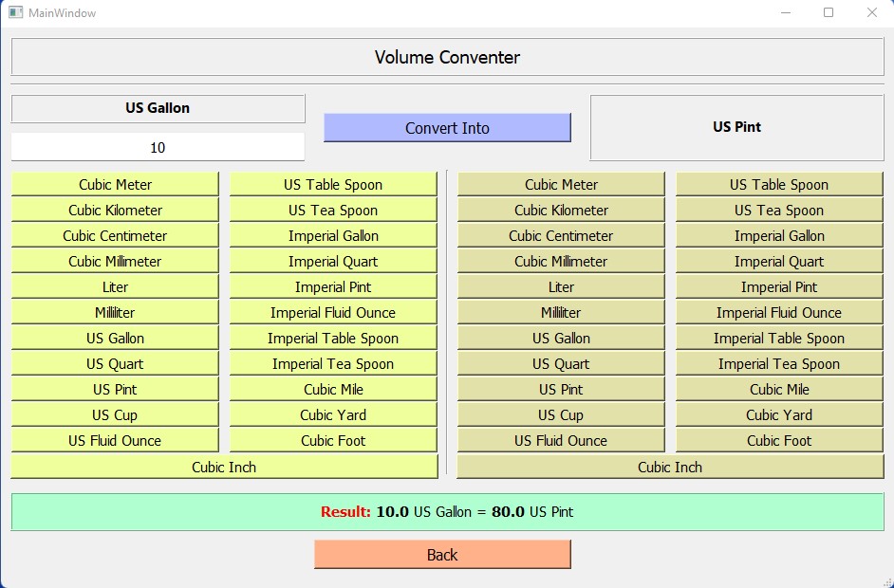
Task: Click the value input field containing 10
Action: pyautogui.click(x=158, y=148)
